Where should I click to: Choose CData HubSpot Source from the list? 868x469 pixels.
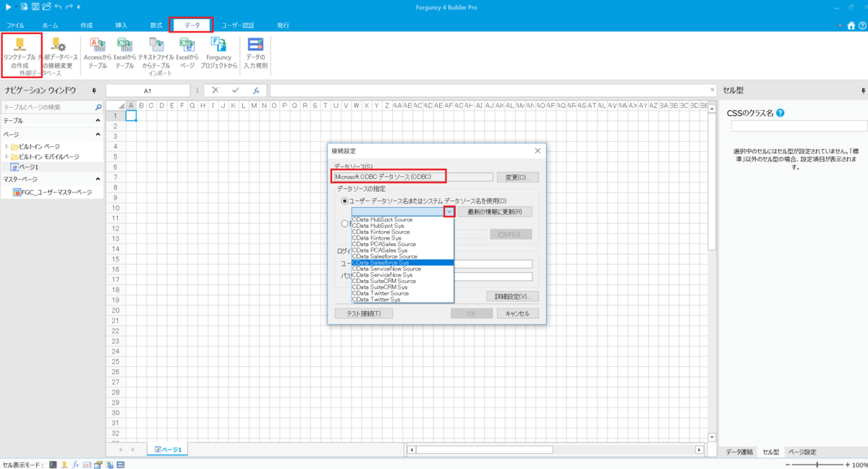402,219
